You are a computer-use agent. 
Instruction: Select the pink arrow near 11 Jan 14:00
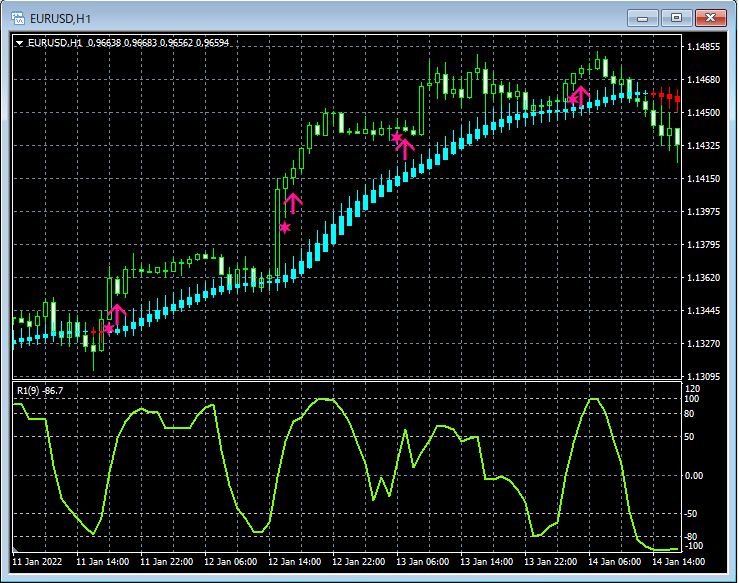coord(117,315)
